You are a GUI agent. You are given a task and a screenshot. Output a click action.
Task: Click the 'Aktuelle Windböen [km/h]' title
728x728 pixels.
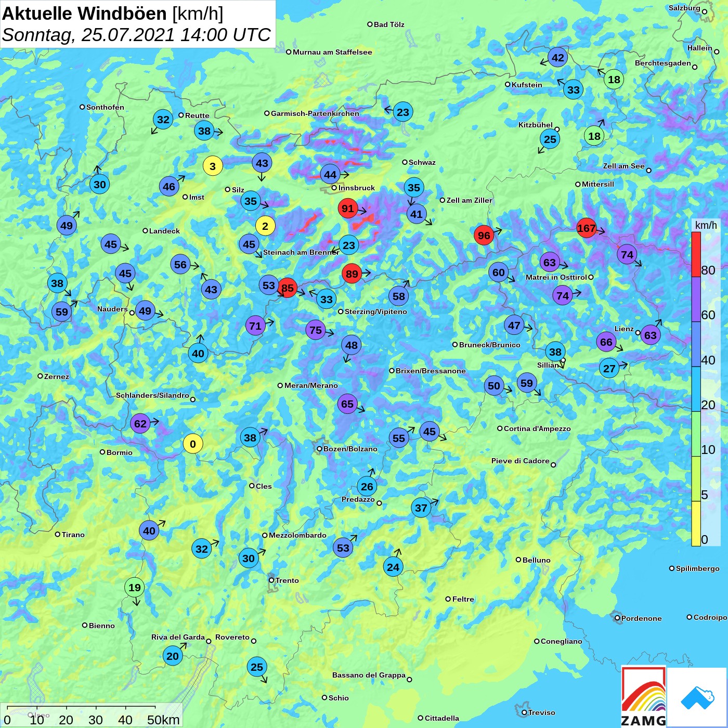(x=112, y=13)
